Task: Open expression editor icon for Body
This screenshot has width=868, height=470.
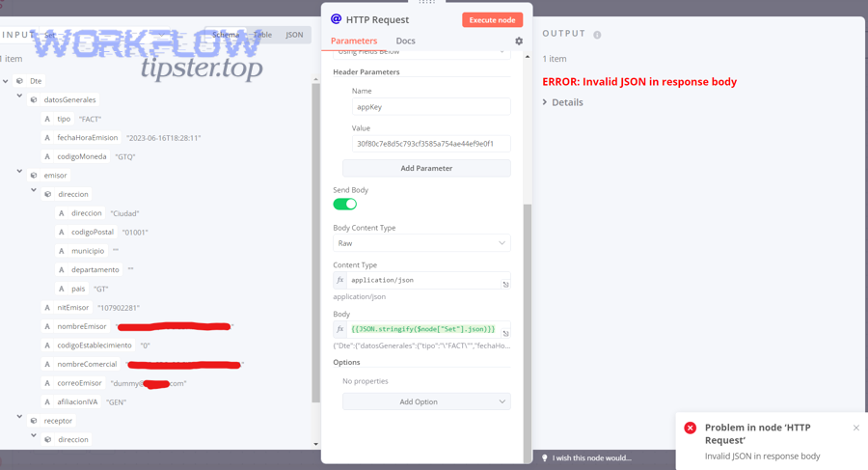Action: point(505,333)
